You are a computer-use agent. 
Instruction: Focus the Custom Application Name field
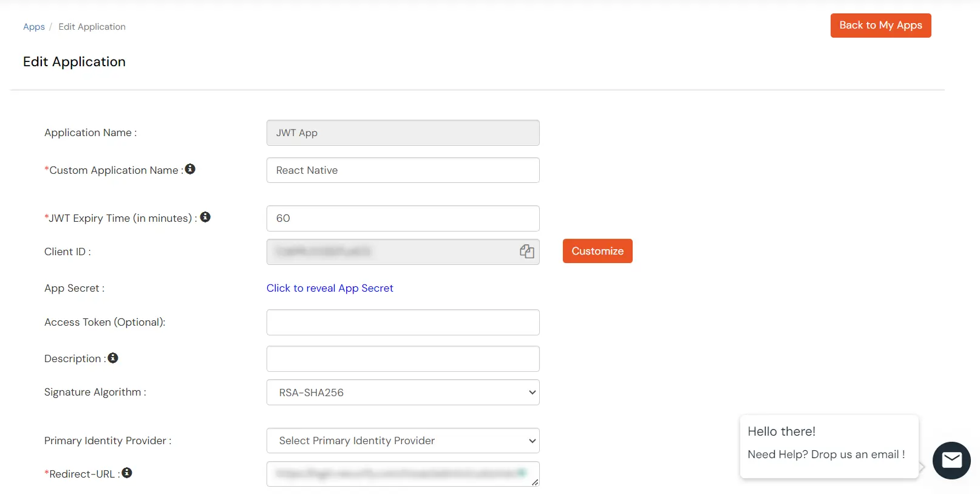click(403, 170)
